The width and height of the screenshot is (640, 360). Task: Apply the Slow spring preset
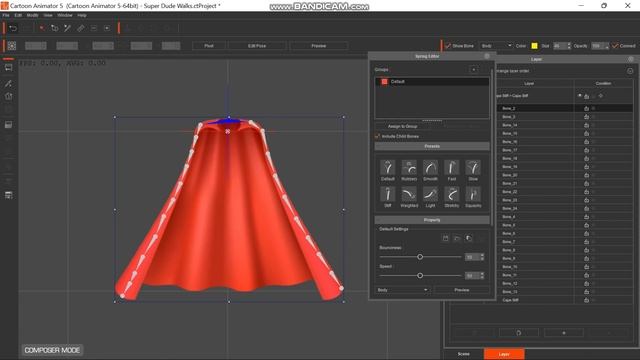(473, 167)
